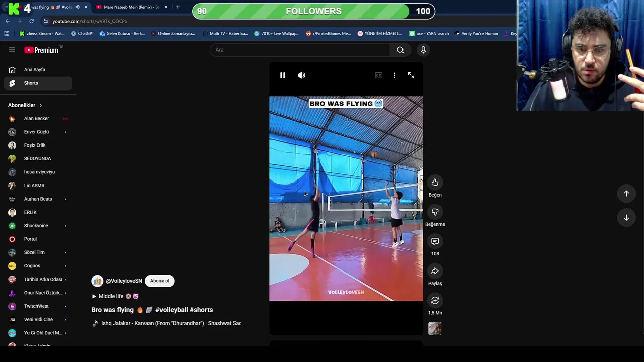This screenshot has width=644, height=362.
Task: Open Lin ASMR channel
Action: (x=38, y=186)
